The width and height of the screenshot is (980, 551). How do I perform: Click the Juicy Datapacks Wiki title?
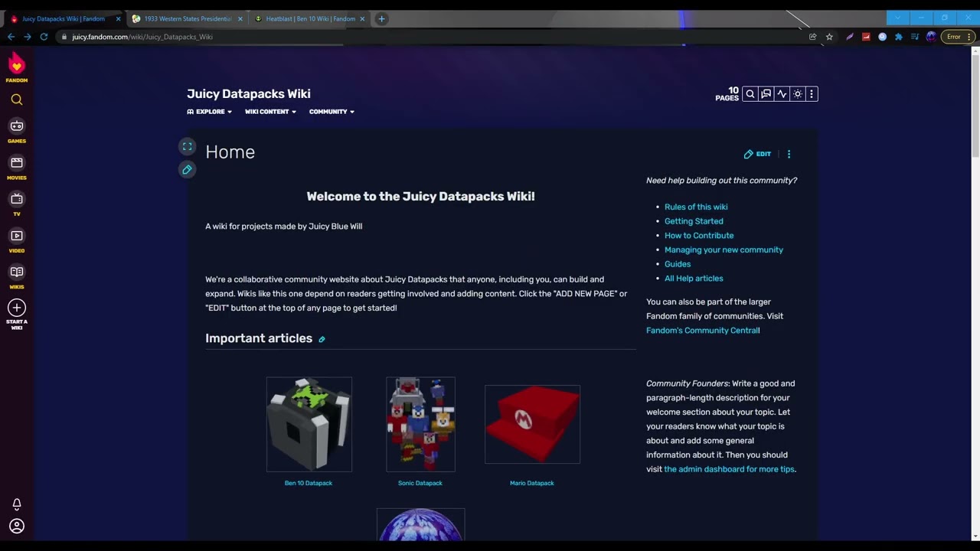click(x=249, y=93)
